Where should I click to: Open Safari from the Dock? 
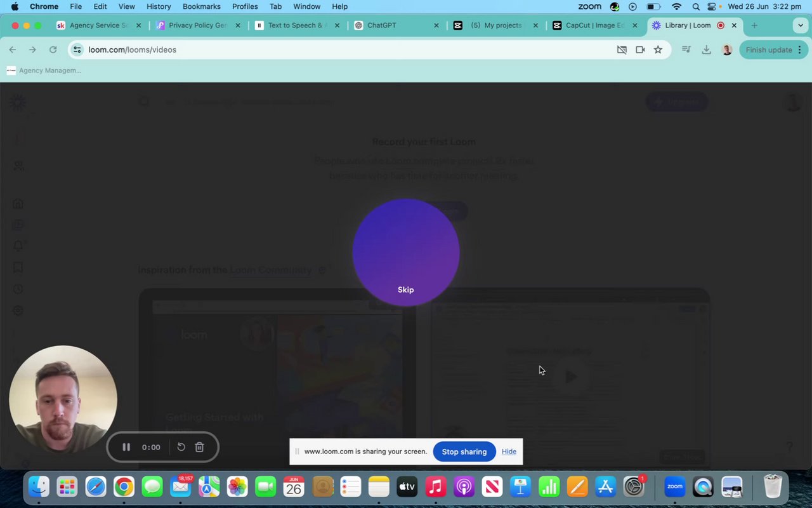[96, 487]
